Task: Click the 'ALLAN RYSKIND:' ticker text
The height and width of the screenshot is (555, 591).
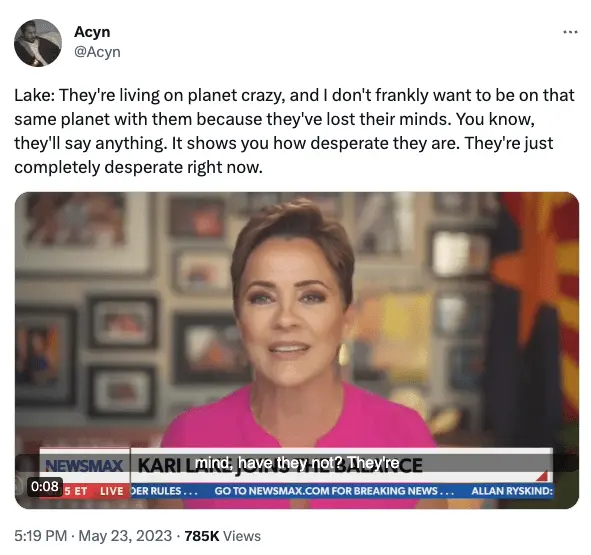Action: click(x=512, y=491)
